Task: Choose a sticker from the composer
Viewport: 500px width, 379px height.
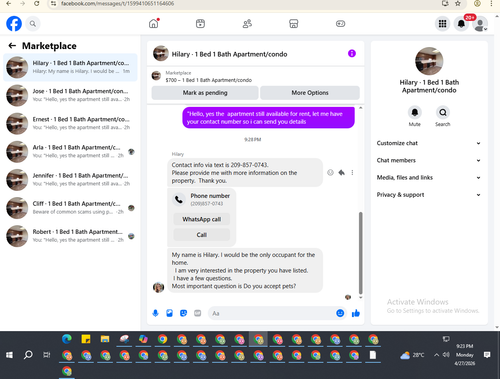Action: 183,313
